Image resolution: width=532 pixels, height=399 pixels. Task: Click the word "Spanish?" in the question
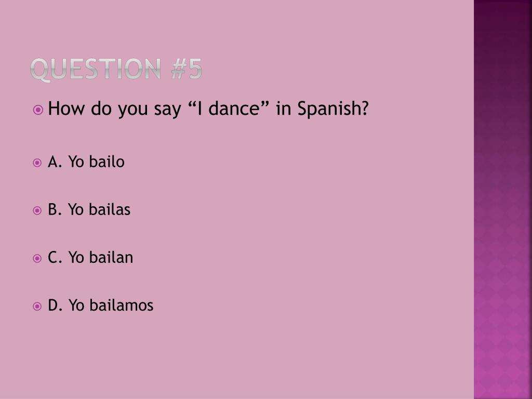click(333, 109)
